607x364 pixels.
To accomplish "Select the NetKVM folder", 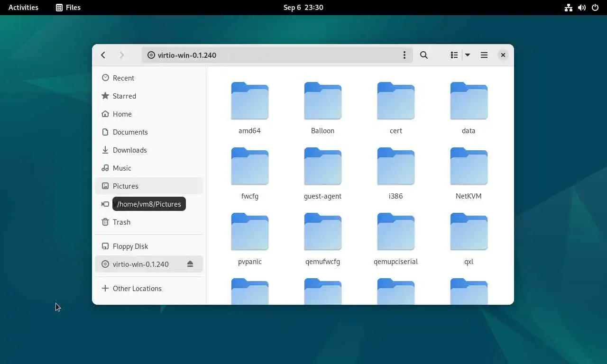I will click(469, 173).
